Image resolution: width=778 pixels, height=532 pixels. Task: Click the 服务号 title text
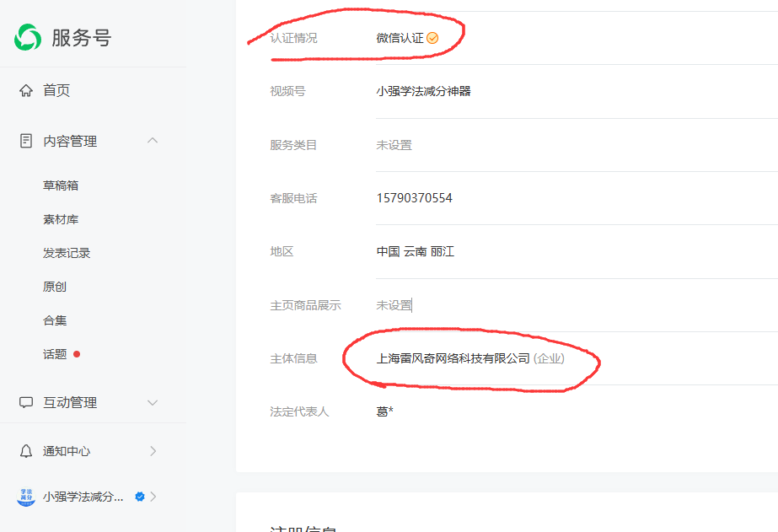(x=82, y=38)
